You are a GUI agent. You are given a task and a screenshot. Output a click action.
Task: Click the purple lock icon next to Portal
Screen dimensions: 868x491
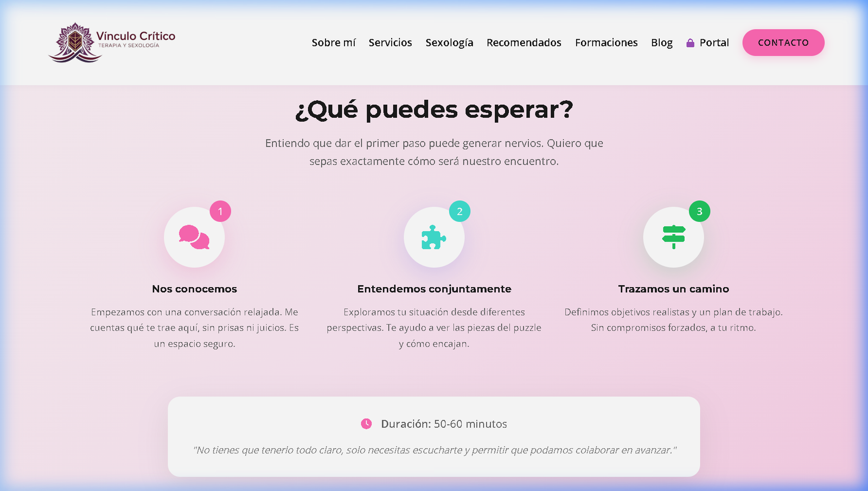pos(690,43)
